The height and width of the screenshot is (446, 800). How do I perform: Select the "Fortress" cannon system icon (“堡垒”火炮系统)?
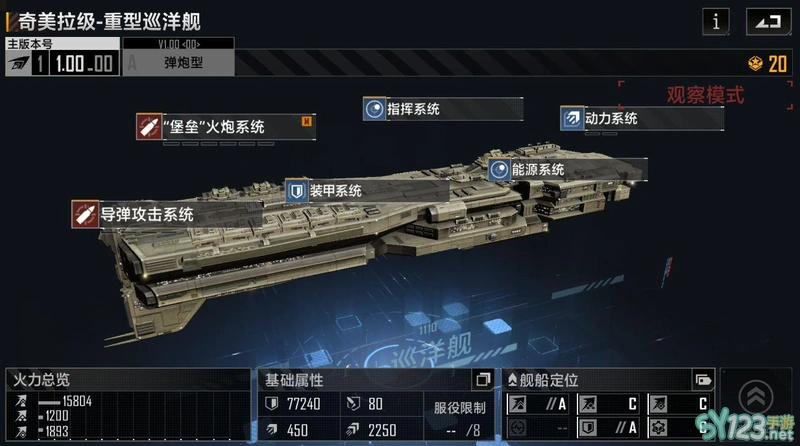(149, 127)
